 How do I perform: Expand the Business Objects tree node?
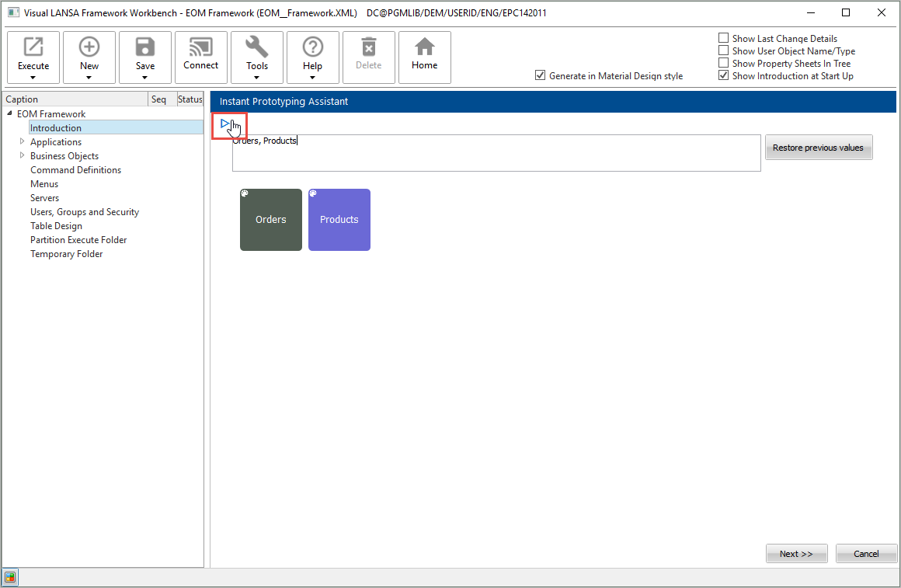coord(22,155)
